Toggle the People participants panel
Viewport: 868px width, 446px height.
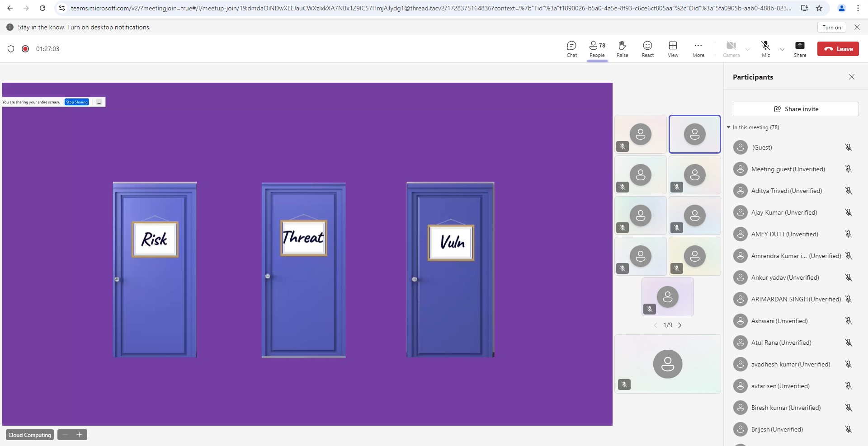tap(597, 49)
